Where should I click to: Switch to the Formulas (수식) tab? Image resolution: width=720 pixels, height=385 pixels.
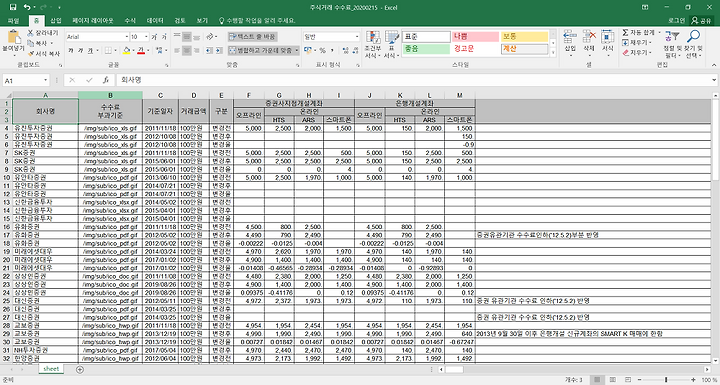130,21
